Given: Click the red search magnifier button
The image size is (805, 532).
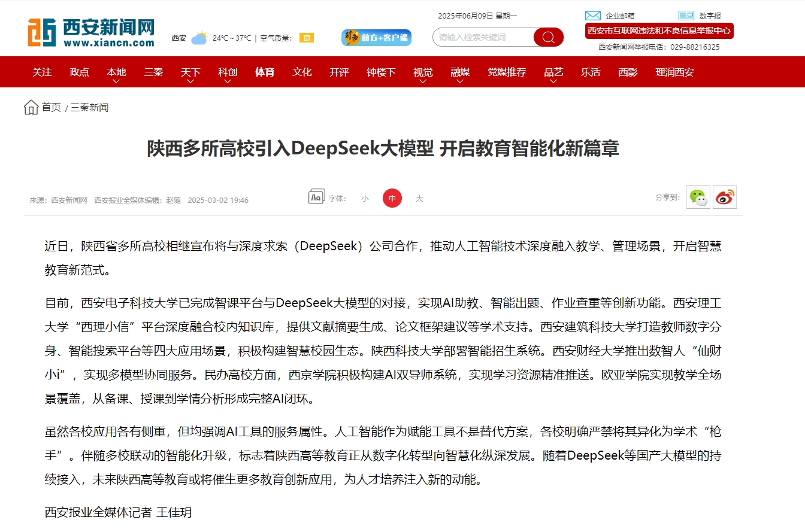Looking at the screenshot, I should (549, 37).
